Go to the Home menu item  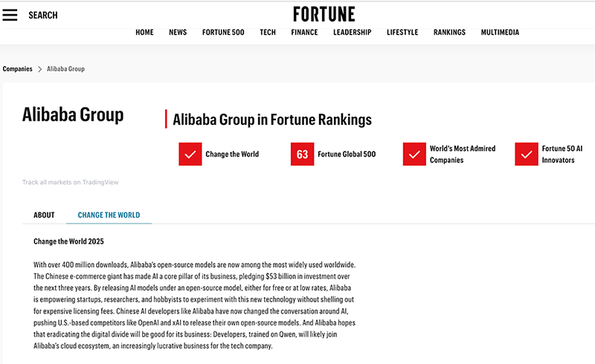[x=144, y=33]
